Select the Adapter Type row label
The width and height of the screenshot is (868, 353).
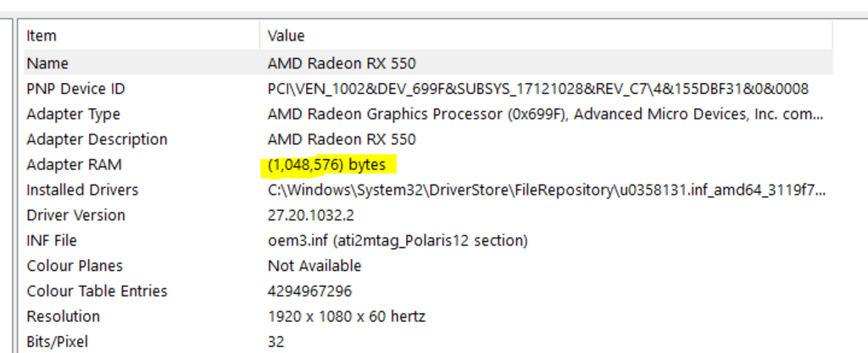(x=73, y=114)
